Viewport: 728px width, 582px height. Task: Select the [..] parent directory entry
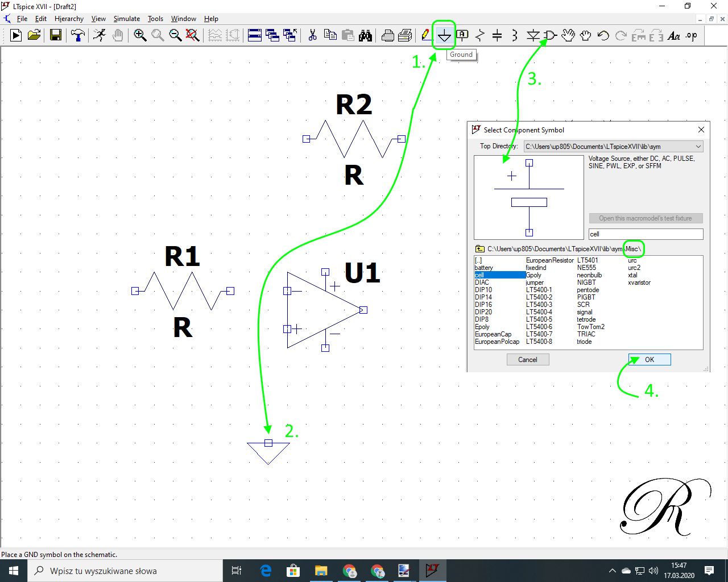pyautogui.click(x=478, y=260)
